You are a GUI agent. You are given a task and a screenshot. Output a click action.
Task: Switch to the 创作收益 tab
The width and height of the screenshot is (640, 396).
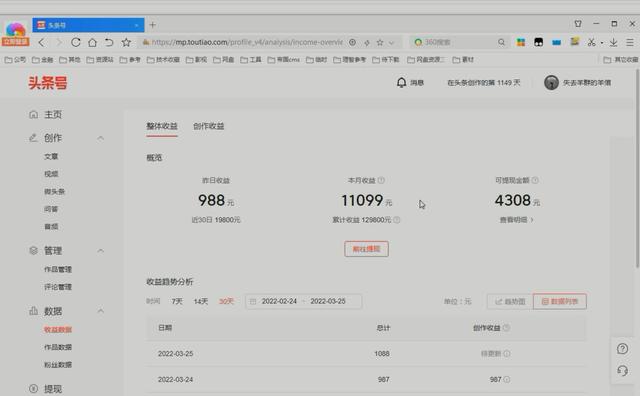pos(209,126)
